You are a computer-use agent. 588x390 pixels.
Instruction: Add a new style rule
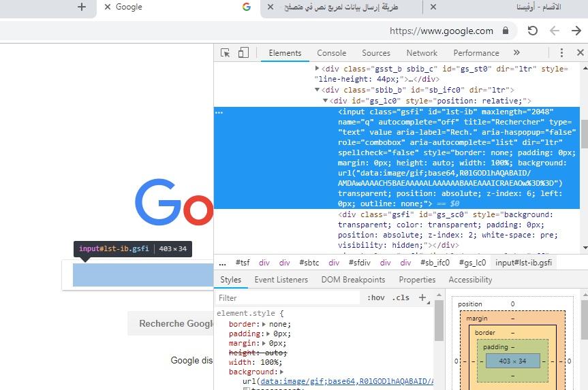coord(422,297)
